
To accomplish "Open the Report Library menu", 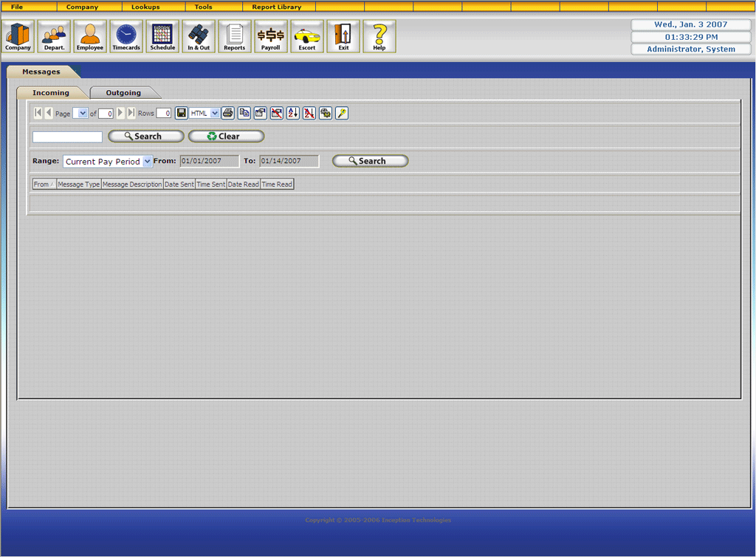I will [277, 7].
